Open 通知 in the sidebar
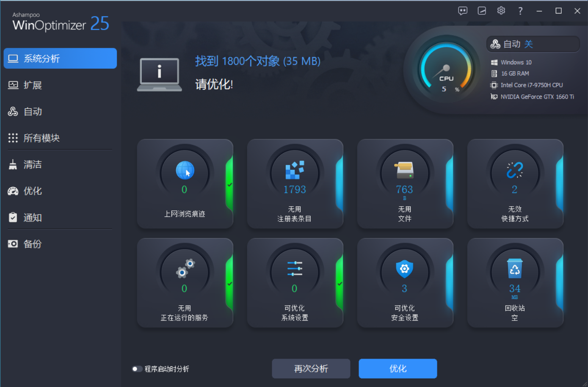The height and width of the screenshot is (387, 588). coord(60,218)
